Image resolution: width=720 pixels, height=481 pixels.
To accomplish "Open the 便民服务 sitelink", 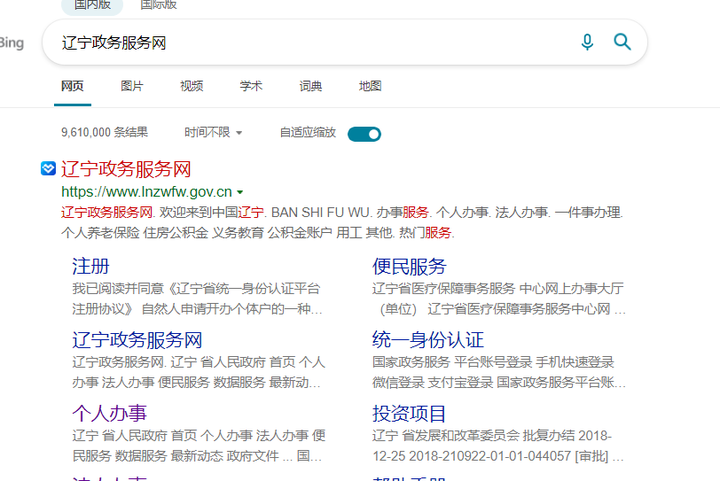I will (409, 266).
